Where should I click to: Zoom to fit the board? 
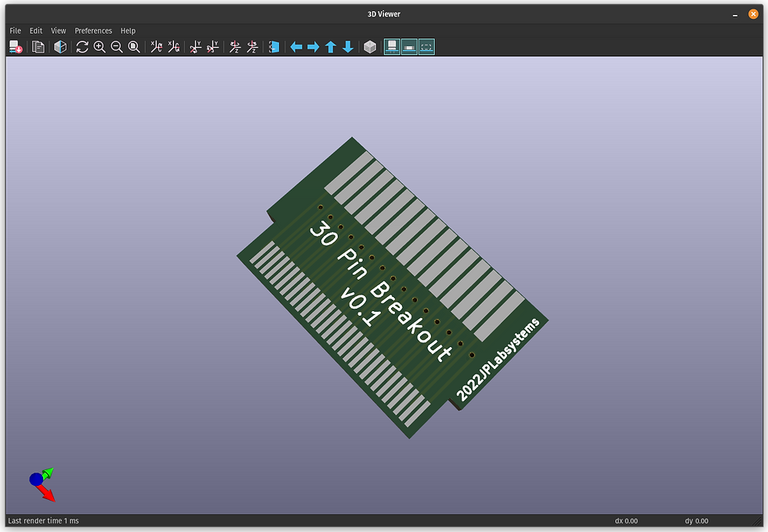pos(134,47)
